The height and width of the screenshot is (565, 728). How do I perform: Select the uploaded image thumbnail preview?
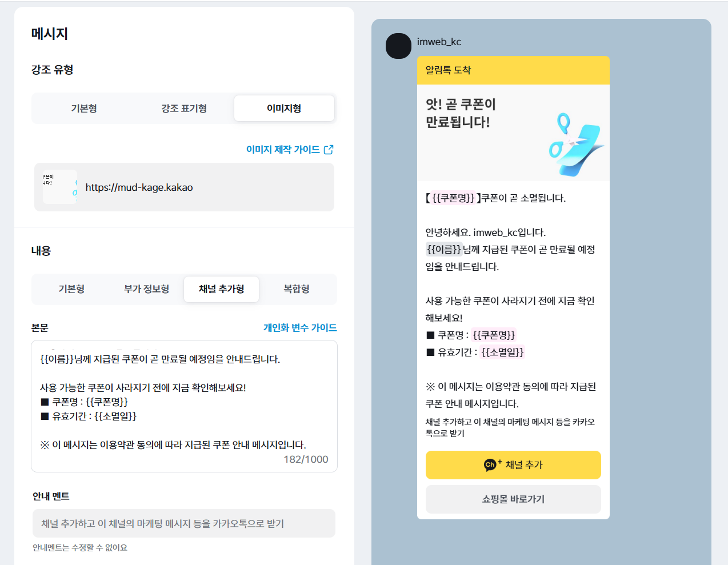(59, 187)
